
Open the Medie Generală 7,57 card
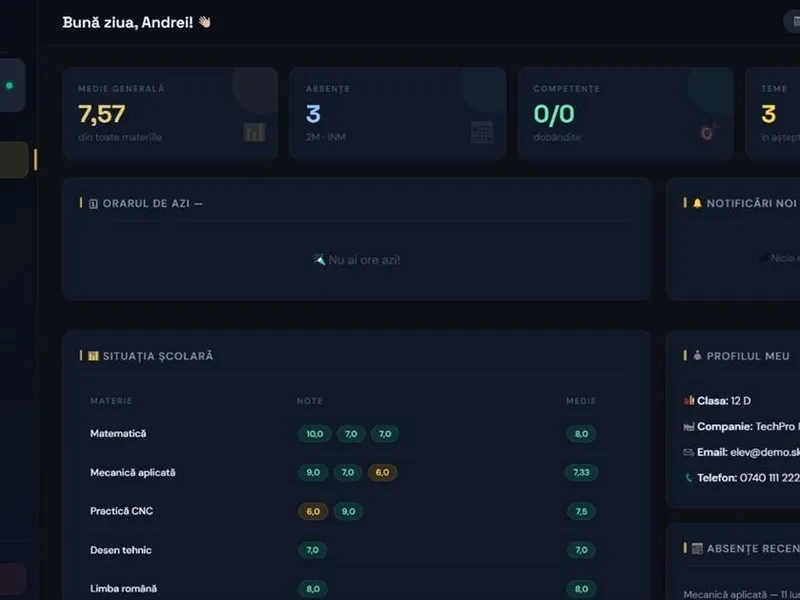(x=170, y=113)
